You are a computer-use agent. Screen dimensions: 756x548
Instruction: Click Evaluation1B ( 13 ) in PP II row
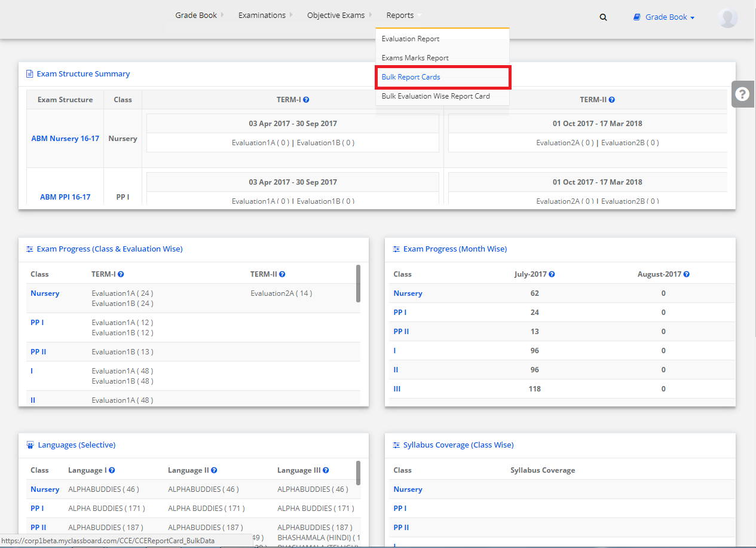click(x=123, y=352)
